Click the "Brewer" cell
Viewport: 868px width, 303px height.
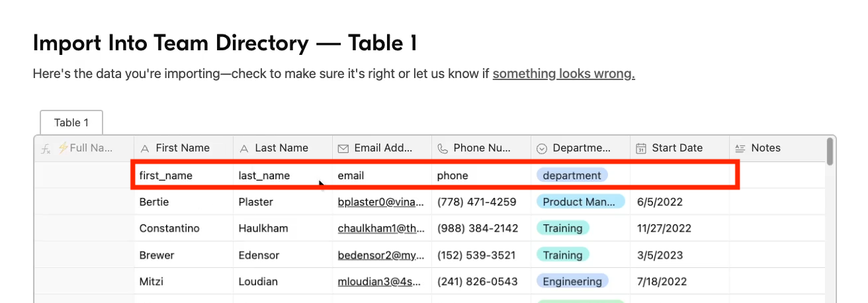coord(183,255)
